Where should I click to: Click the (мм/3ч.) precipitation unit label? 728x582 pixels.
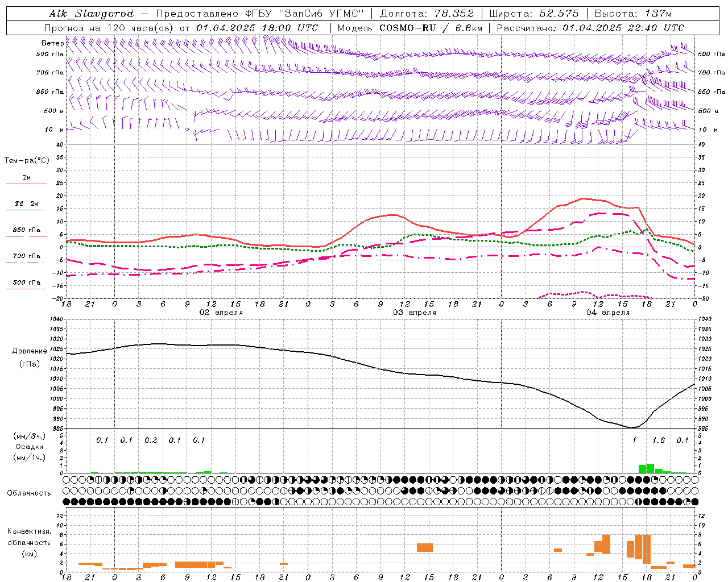[30, 436]
